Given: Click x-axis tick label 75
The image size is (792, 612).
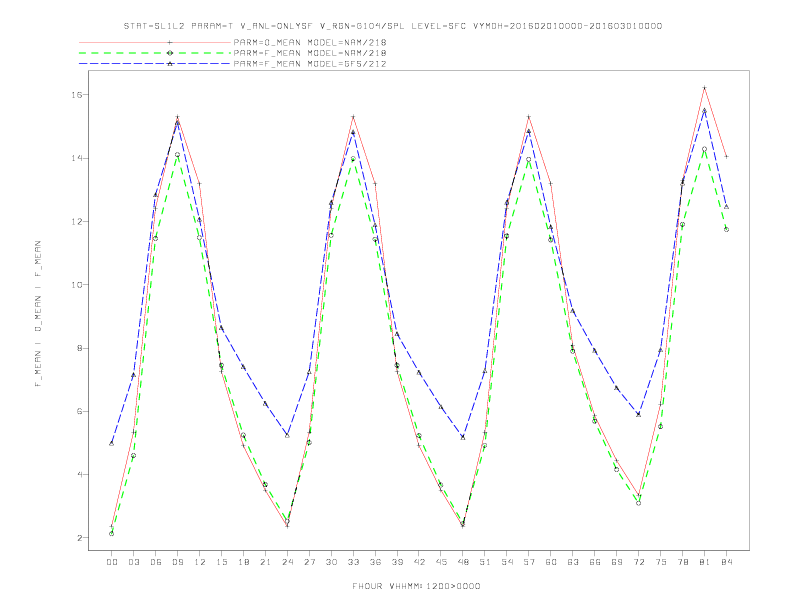Looking at the screenshot, I should pos(661,562).
